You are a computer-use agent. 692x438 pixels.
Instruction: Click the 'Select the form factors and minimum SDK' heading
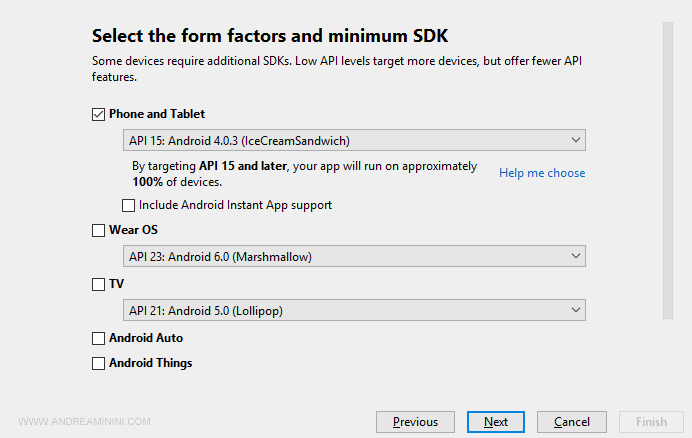pyautogui.click(x=270, y=36)
